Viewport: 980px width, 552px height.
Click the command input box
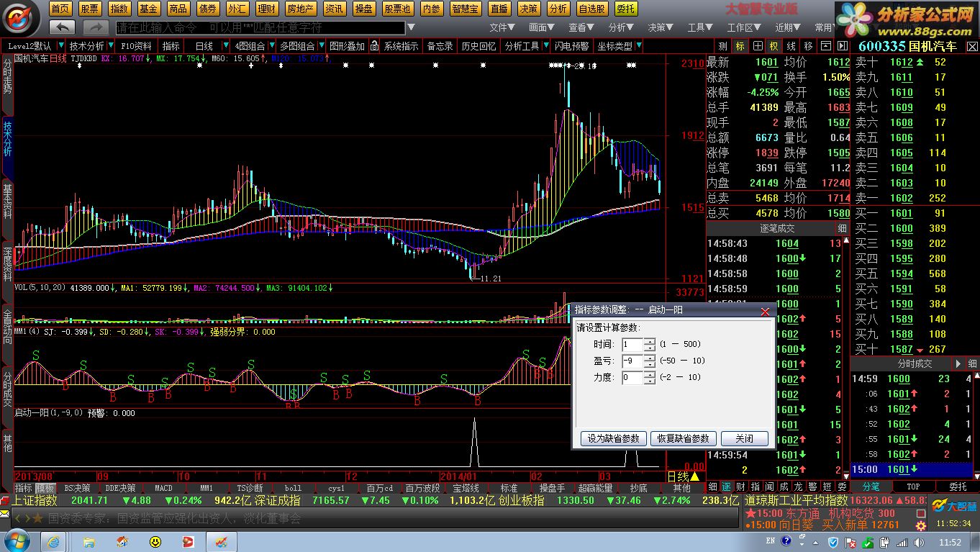coord(260,28)
